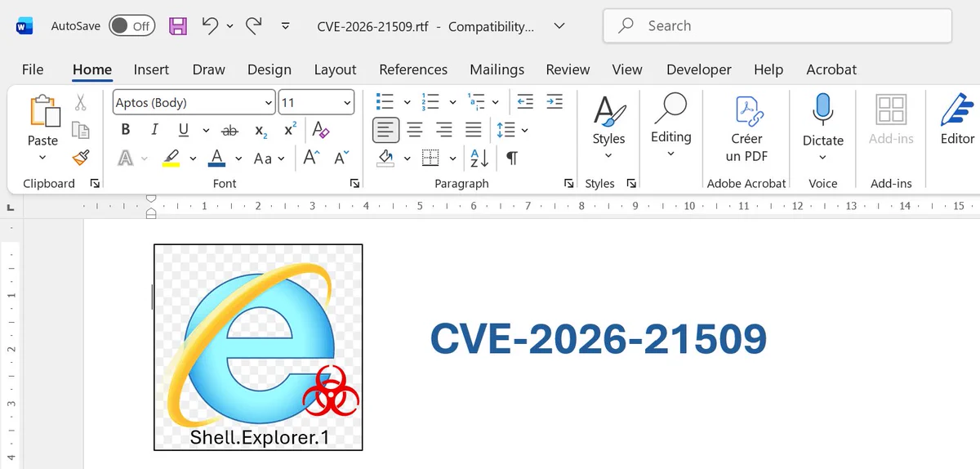Click Créer un PDF Acrobat icon
Screen dimensions: 980x469
pos(747,112)
